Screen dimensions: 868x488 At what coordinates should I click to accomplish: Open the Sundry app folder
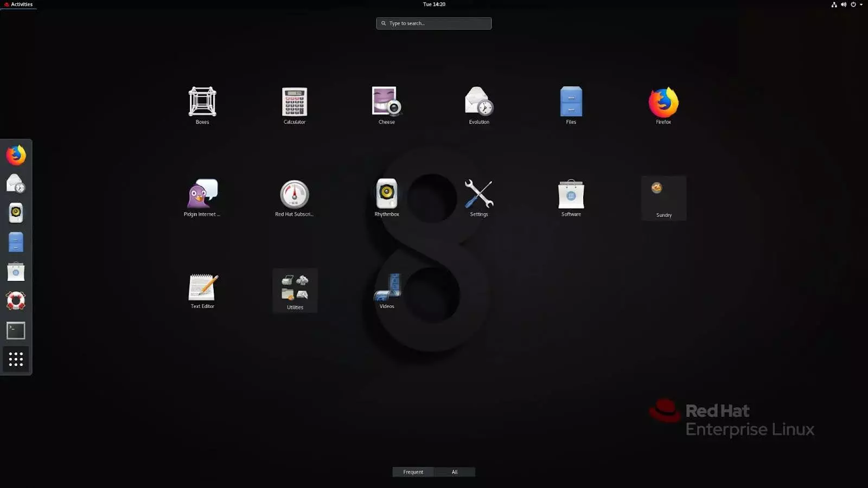click(664, 198)
